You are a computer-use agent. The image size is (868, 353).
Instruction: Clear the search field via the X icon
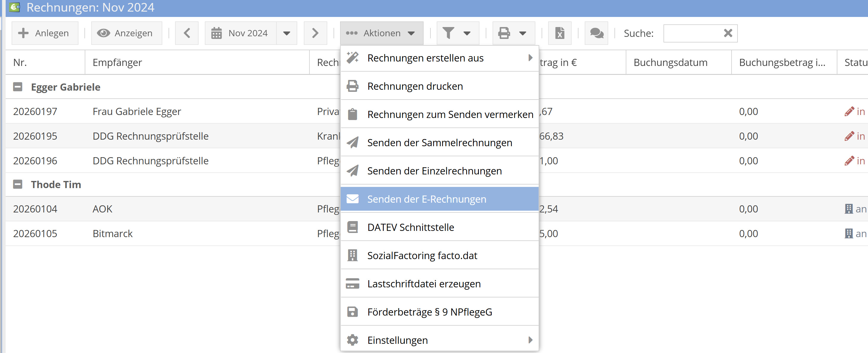728,33
